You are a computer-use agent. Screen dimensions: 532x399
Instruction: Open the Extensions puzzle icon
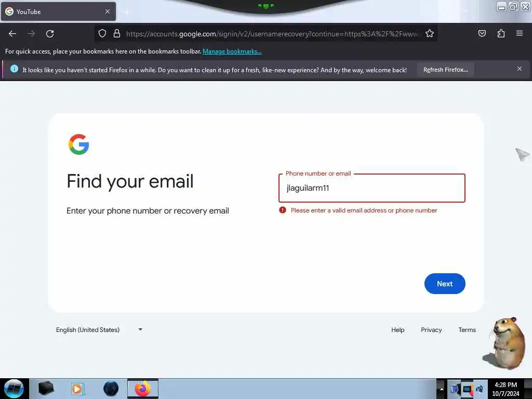[x=501, y=34]
